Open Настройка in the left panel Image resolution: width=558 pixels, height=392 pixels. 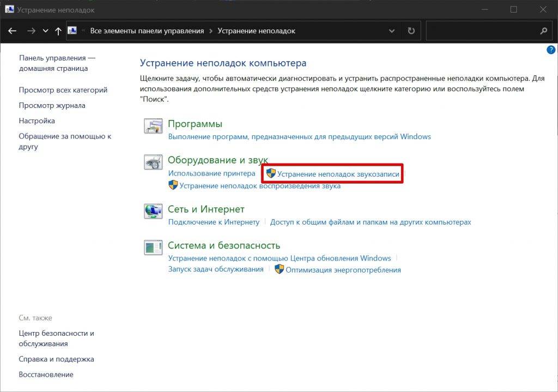coord(37,120)
